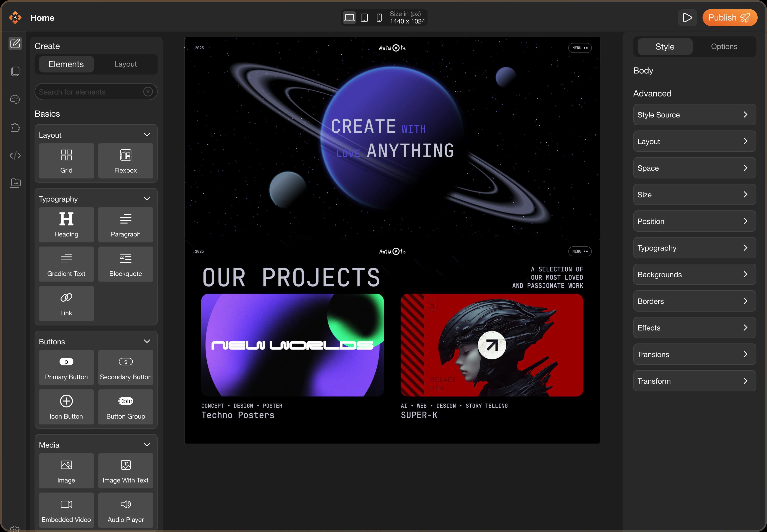
Task: Open the plugins puzzle-piece sidebar icon
Action: (15, 127)
